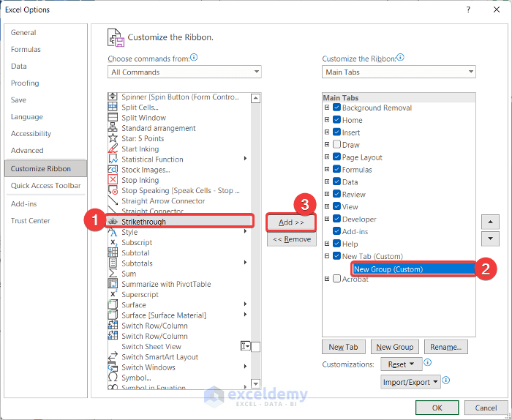512x420 pixels.
Task: Click the Stop Speaking icon
Action: 113,190
